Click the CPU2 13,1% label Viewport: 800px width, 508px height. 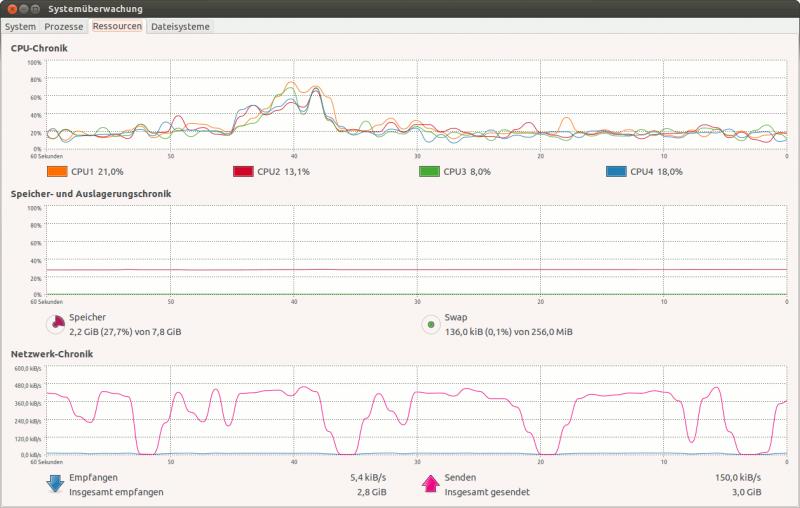[283, 172]
